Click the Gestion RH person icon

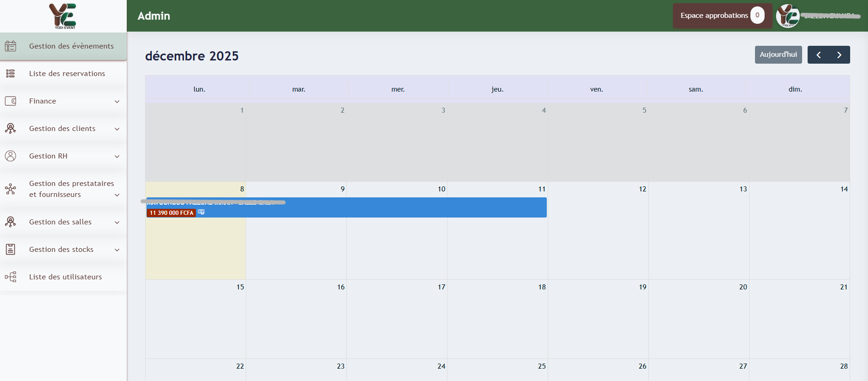(11, 156)
